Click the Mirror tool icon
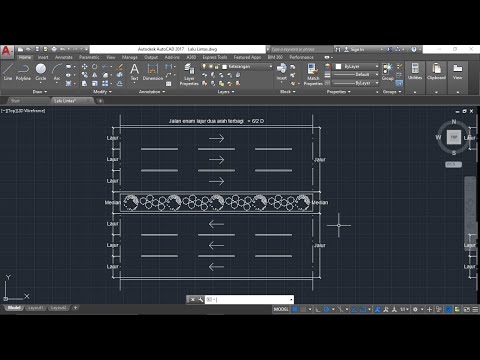The height and width of the screenshot is (360, 480). [x=95, y=75]
